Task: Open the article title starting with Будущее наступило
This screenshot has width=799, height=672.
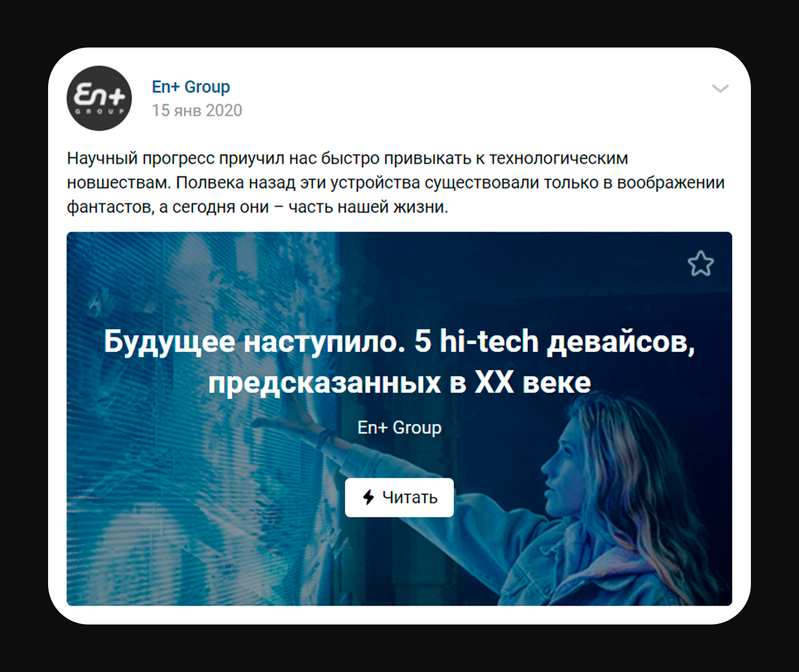Action: pyautogui.click(x=399, y=361)
